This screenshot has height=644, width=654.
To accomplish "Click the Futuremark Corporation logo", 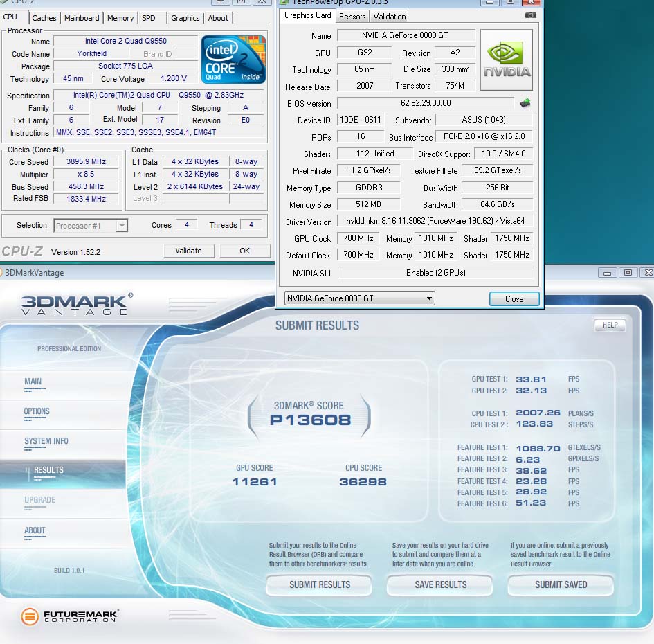I will (x=70, y=616).
